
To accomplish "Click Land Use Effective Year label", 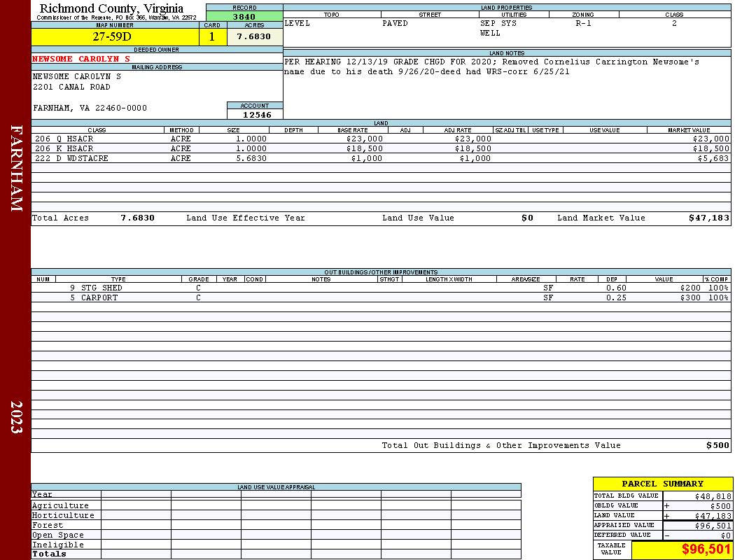I will pyautogui.click(x=246, y=218).
